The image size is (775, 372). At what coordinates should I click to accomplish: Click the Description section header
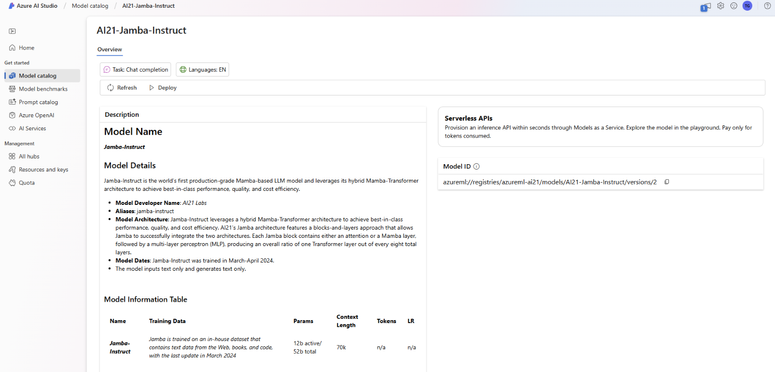pos(122,114)
